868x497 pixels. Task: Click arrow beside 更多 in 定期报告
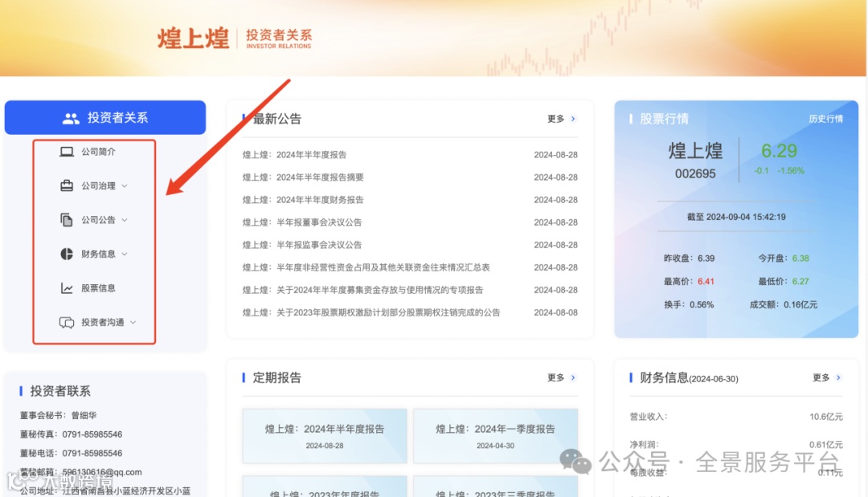click(x=573, y=377)
